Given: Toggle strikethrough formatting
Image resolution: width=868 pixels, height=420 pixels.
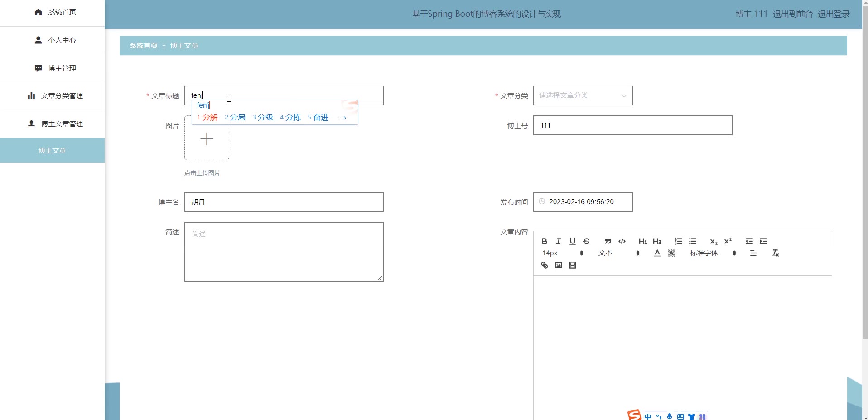Looking at the screenshot, I should (x=586, y=241).
